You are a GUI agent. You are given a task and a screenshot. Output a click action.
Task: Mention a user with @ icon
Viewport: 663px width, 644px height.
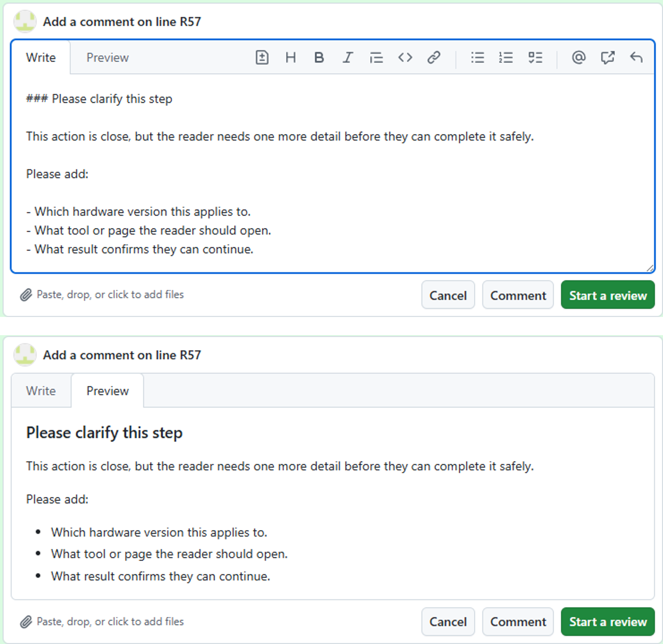[x=579, y=58]
